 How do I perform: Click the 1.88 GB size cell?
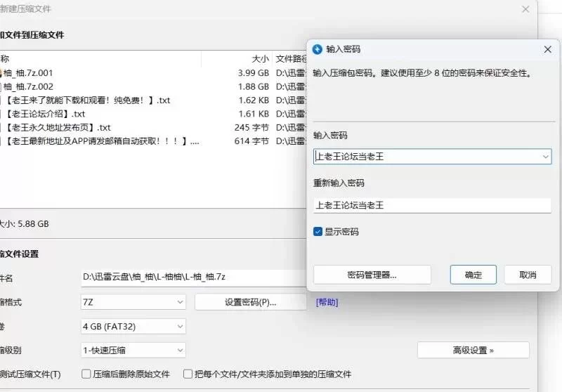[254, 86]
